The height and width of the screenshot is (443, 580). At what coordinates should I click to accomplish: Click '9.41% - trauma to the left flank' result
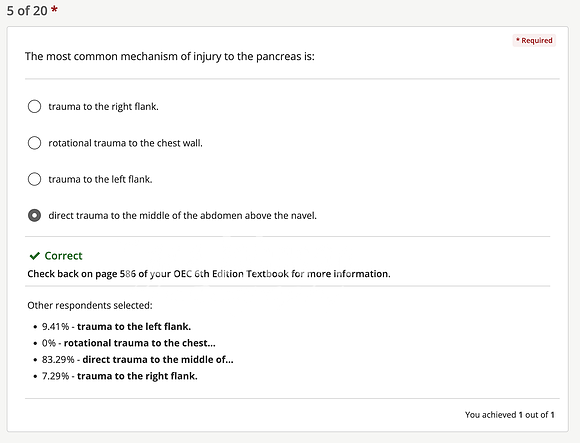[x=116, y=327]
